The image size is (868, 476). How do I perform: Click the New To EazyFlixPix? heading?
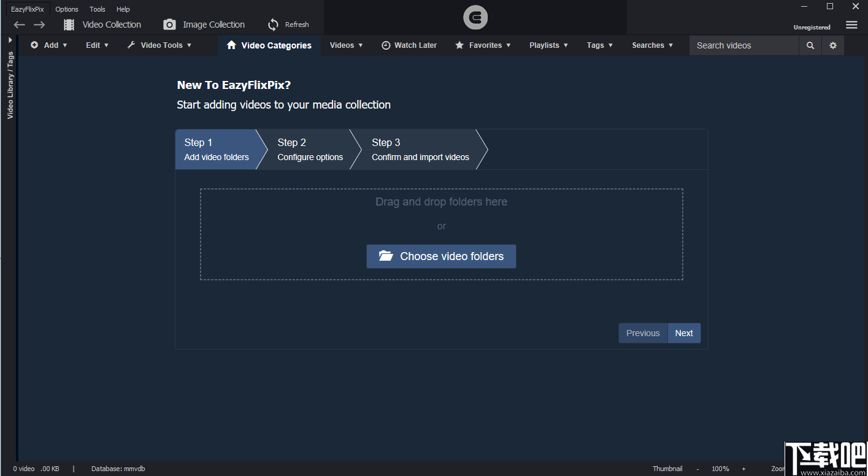pyautogui.click(x=234, y=85)
